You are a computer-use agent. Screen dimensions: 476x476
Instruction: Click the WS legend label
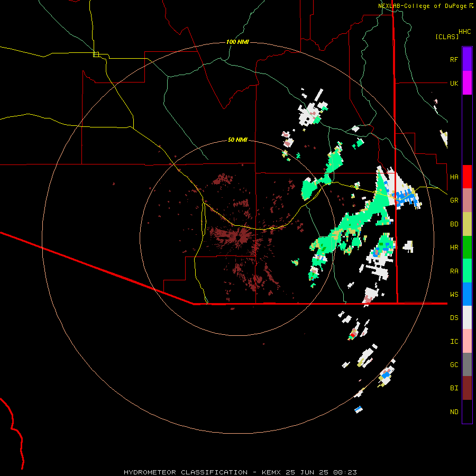(x=454, y=295)
